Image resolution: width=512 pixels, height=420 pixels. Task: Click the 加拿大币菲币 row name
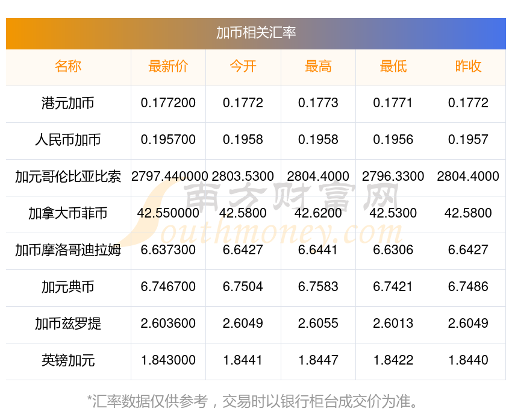pos(68,213)
